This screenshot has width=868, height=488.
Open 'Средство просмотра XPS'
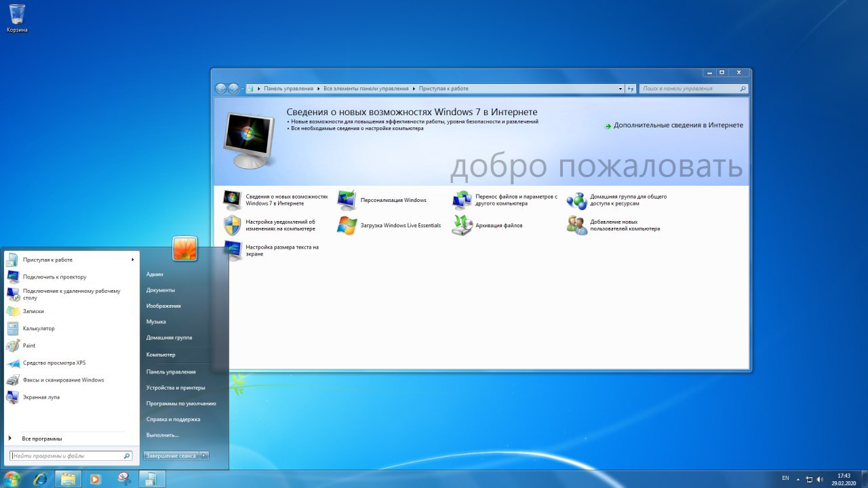[71, 363]
